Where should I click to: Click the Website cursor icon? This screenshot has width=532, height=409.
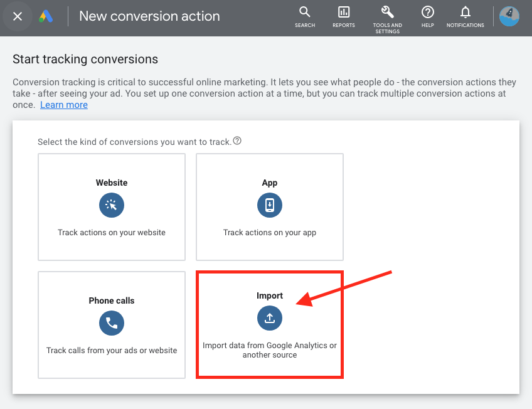112,205
